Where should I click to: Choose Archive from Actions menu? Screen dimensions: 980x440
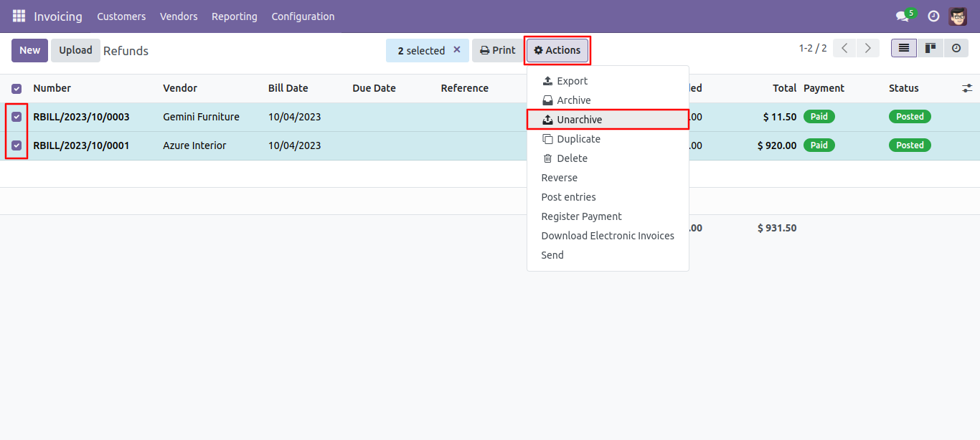608,100
